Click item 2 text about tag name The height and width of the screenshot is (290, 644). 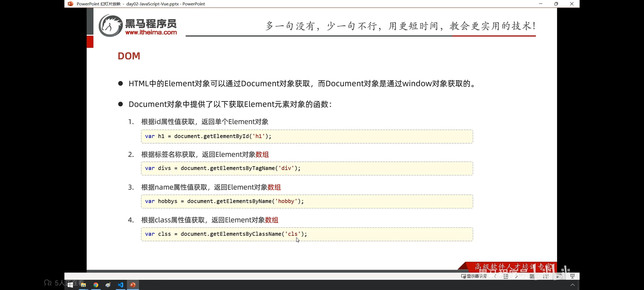click(205, 154)
